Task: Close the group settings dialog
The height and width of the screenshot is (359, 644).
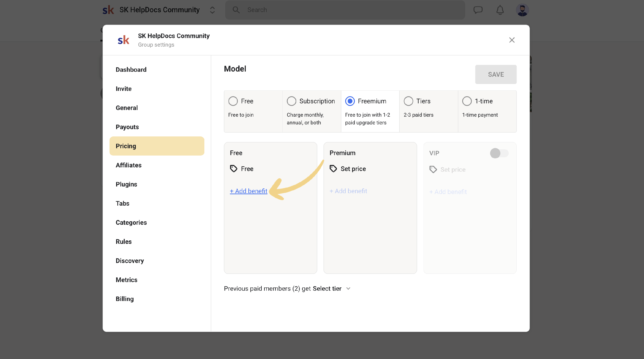Action: tap(512, 40)
